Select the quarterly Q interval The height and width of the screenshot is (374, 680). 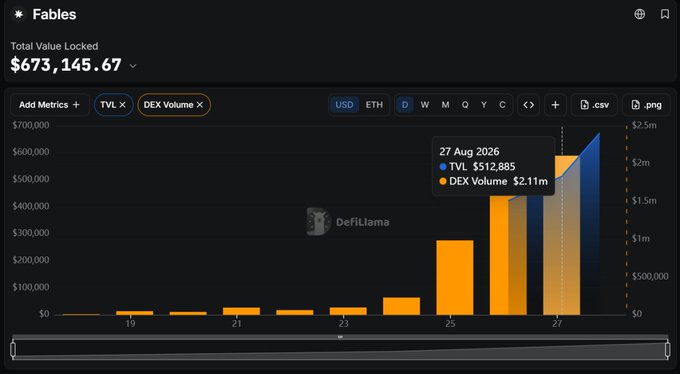465,105
